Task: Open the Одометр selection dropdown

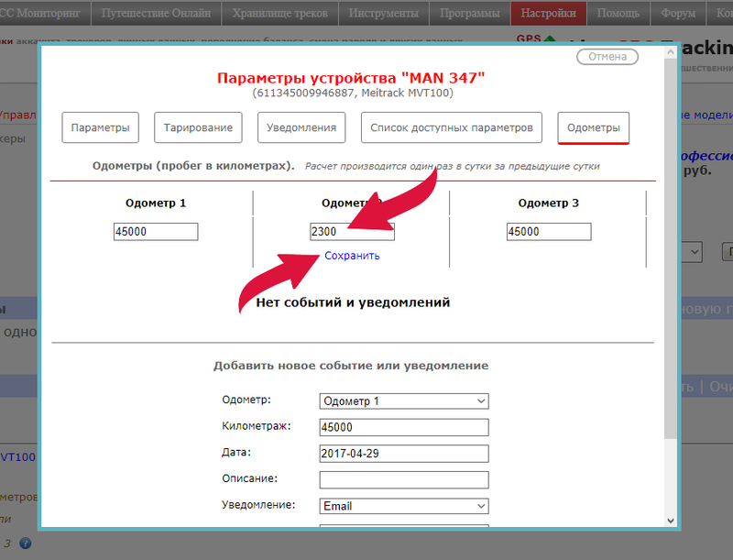Action: coord(403,401)
